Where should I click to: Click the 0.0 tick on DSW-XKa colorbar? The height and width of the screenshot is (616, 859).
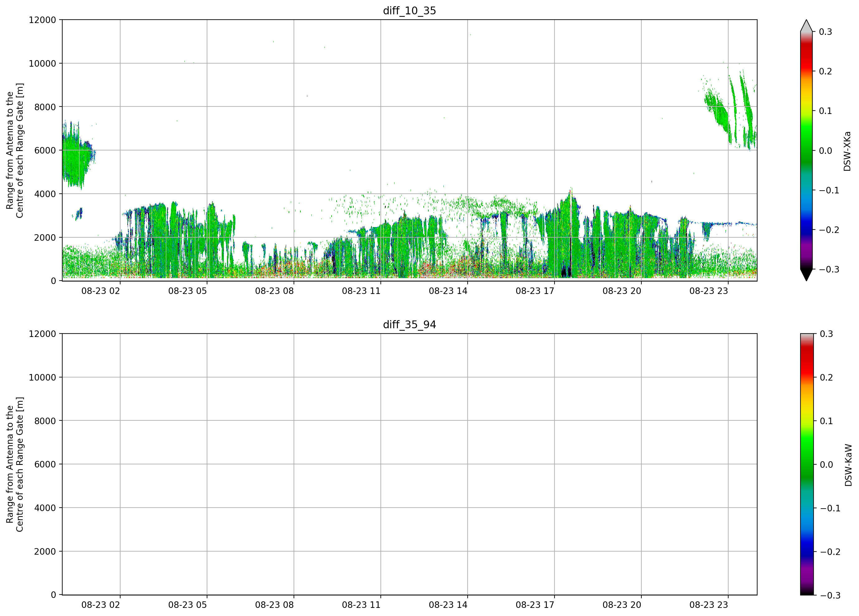point(826,151)
